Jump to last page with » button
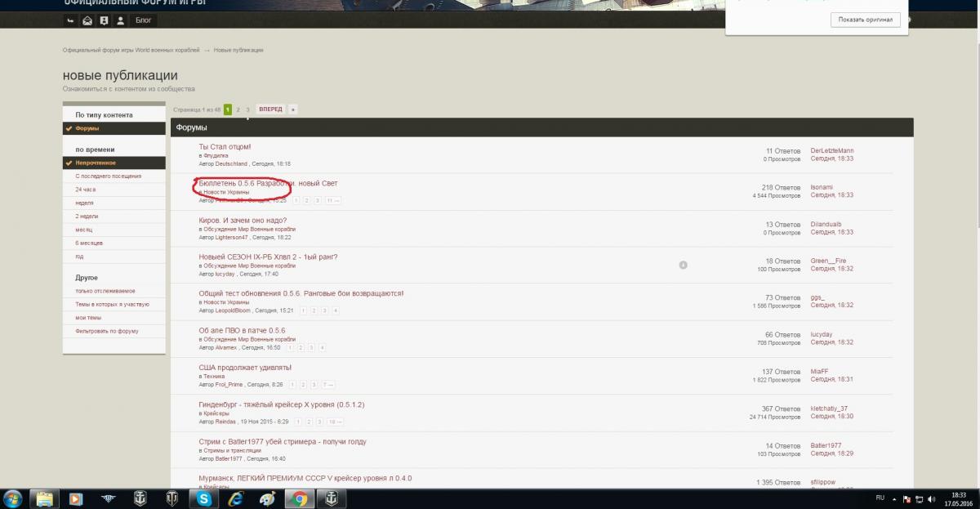The image size is (980, 509). click(293, 109)
